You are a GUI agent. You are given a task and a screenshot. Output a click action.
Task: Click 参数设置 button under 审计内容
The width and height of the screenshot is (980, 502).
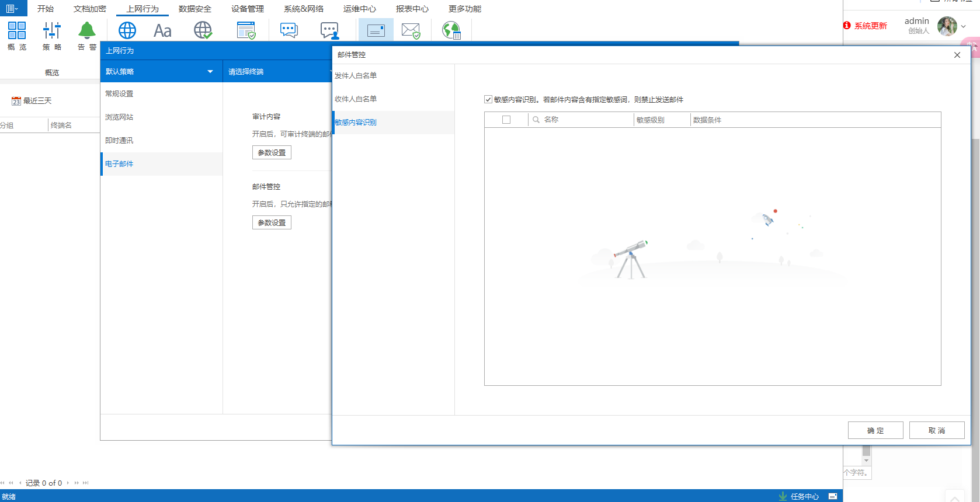pos(272,152)
